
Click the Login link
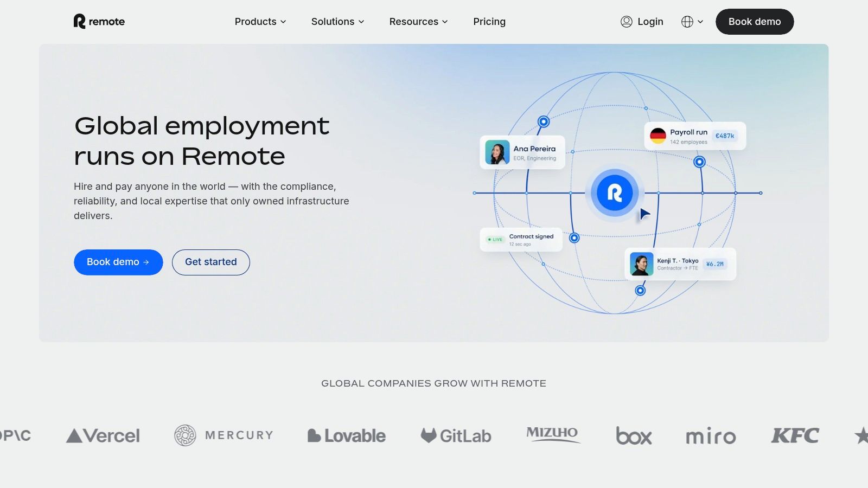650,22
